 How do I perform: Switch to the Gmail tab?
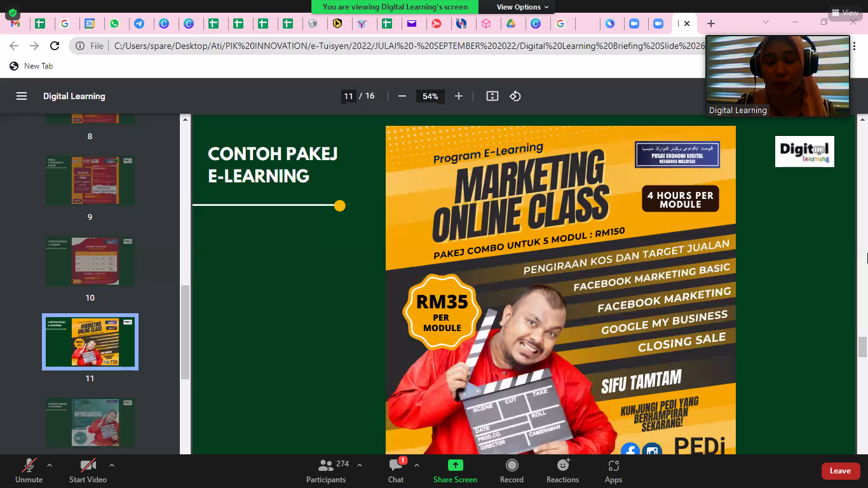pos(15,24)
